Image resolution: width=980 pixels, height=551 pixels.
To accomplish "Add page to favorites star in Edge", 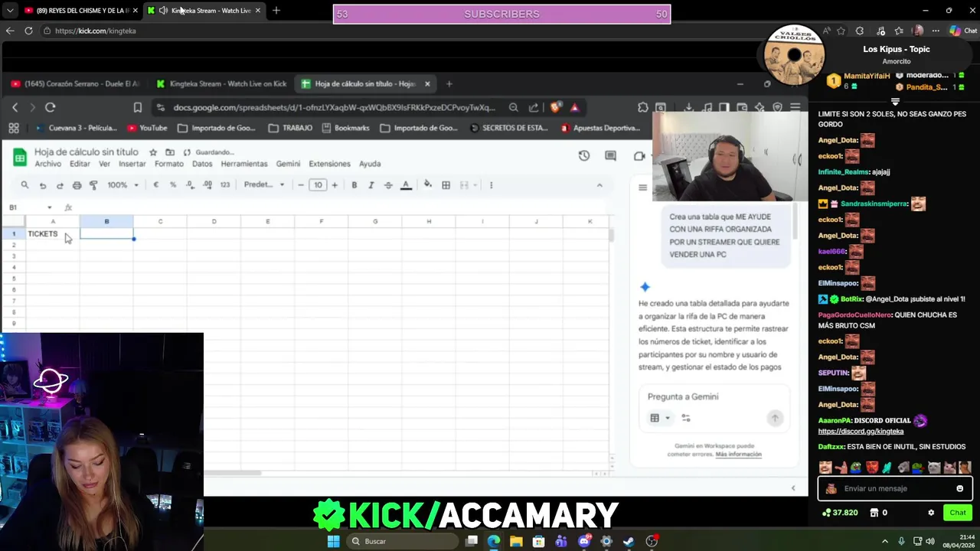I will tap(841, 31).
